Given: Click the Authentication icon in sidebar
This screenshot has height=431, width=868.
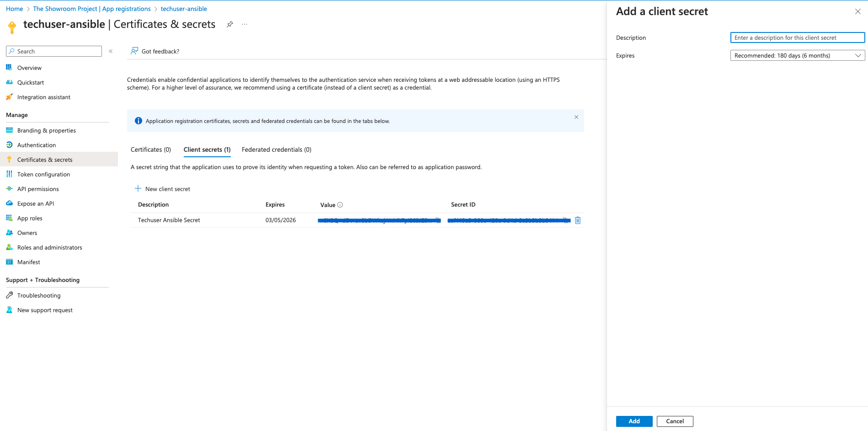Looking at the screenshot, I should click(9, 144).
